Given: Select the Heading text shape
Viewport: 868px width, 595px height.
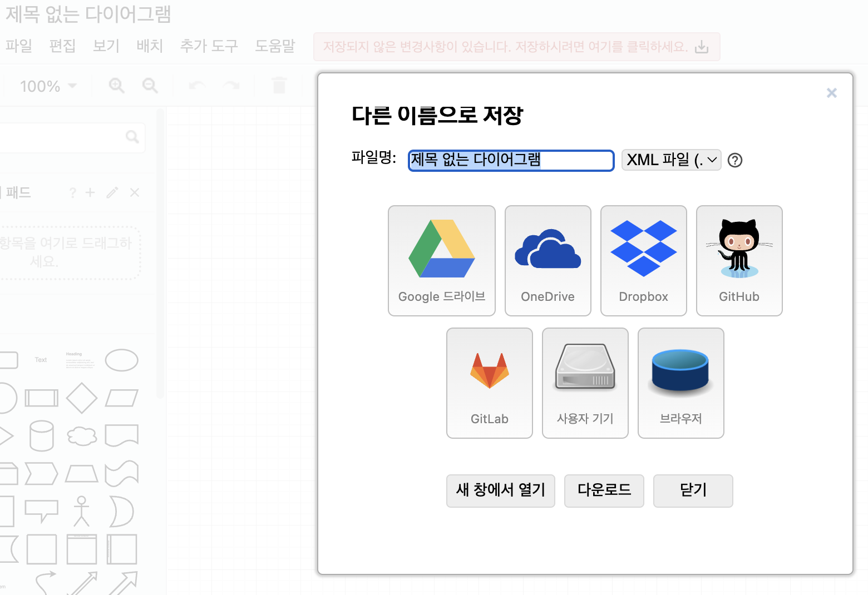Looking at the screenshot, I should (81, 360).
